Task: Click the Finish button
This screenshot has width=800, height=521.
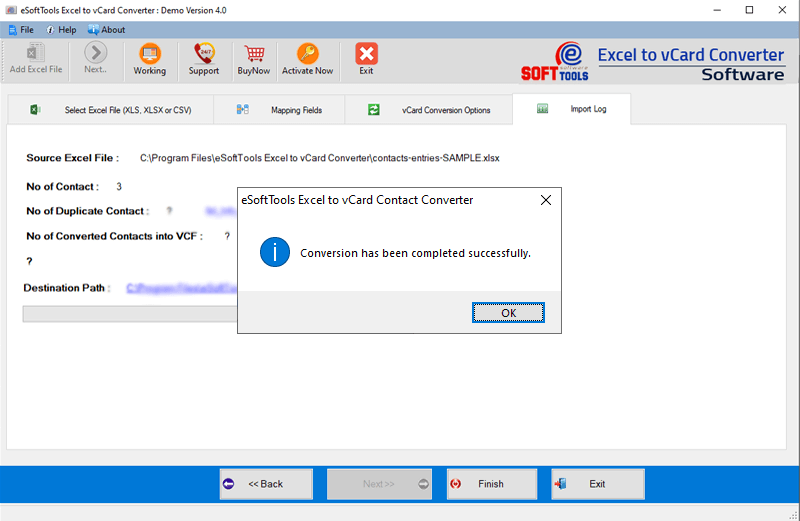Action: 492,484
